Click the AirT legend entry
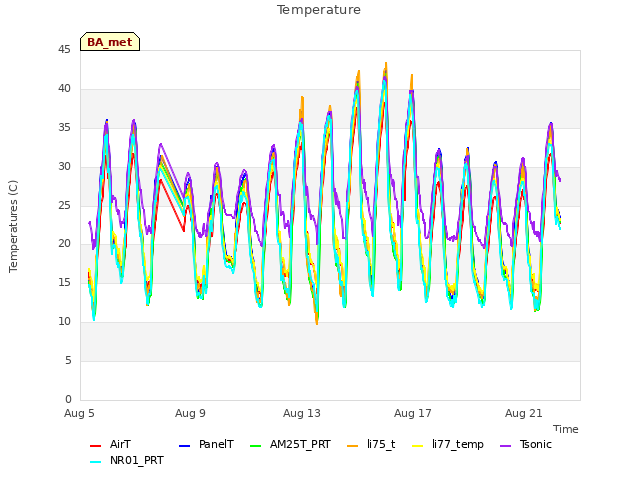Screen dimensions: 640x480 (x=110, y=444)
